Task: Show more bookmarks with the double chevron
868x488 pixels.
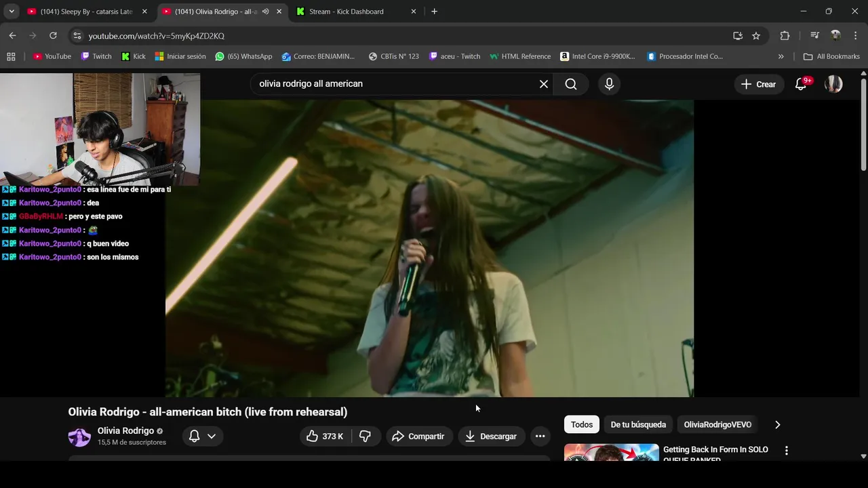Action: 781,56
